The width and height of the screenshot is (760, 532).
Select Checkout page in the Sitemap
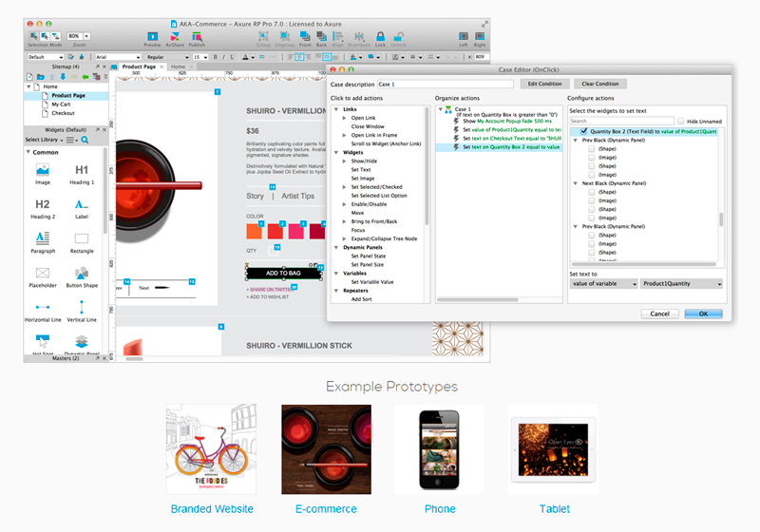[x=63, y=113]
